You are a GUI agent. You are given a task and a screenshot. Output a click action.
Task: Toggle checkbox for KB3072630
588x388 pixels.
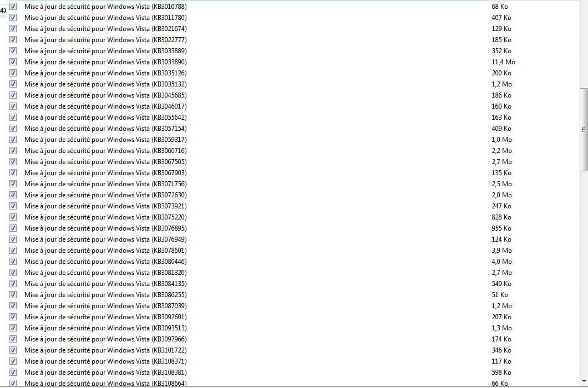point(13,195)
